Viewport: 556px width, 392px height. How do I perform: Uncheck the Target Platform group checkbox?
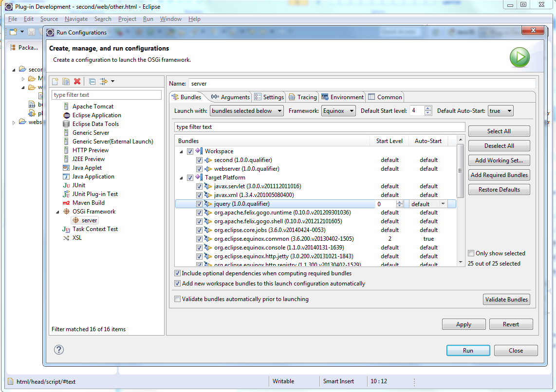190,178
